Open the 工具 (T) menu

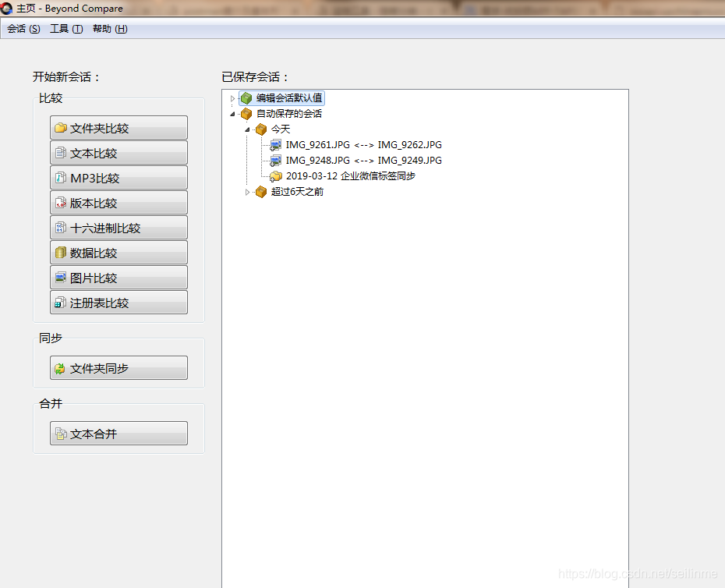pos(66,29)
